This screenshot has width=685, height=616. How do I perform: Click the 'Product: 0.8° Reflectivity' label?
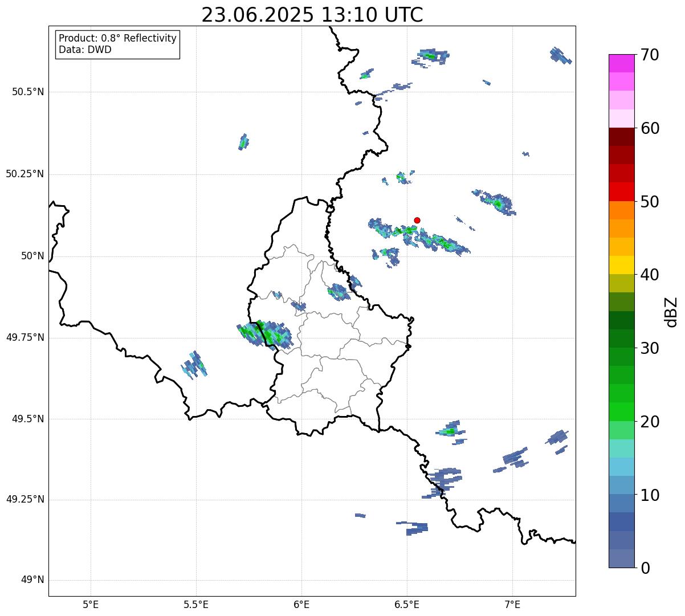click(x=118, y=38)
